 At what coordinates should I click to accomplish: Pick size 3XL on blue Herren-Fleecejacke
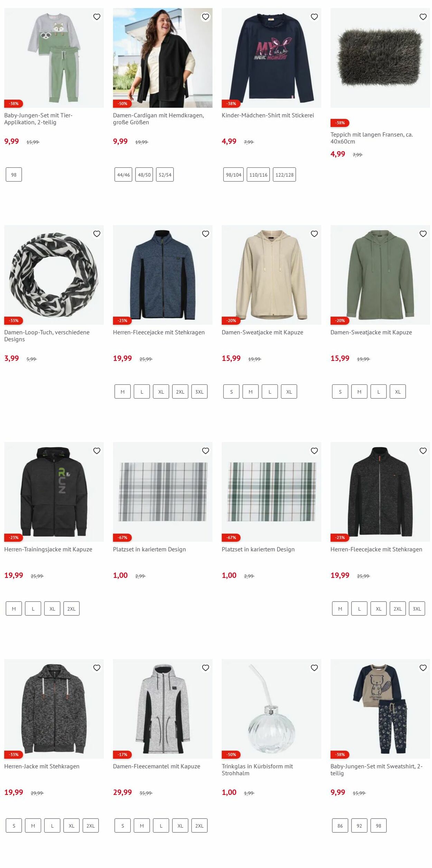point(199,392)
